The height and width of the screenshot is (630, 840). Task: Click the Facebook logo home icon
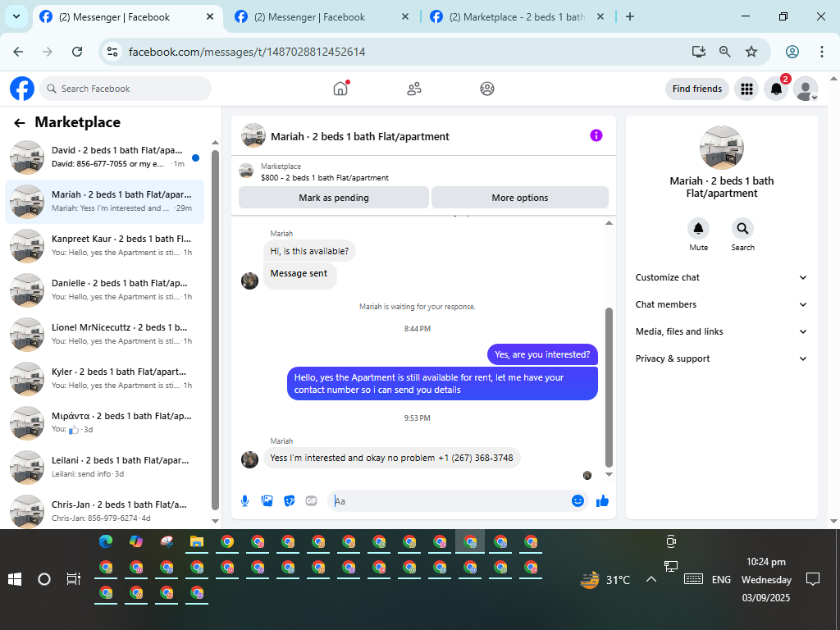pos(22,89)
